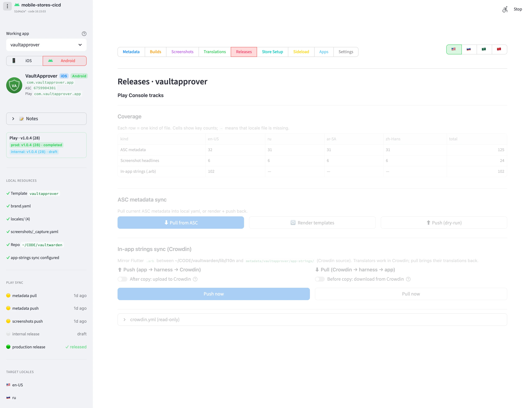Click the yellow dot beside metadata pull

point(8,295)
